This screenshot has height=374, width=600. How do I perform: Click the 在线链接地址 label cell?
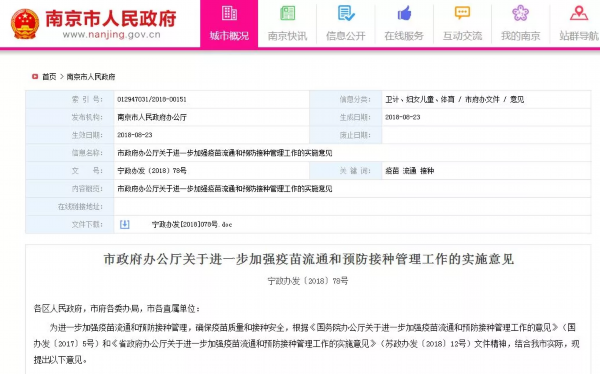coord(70,207)
